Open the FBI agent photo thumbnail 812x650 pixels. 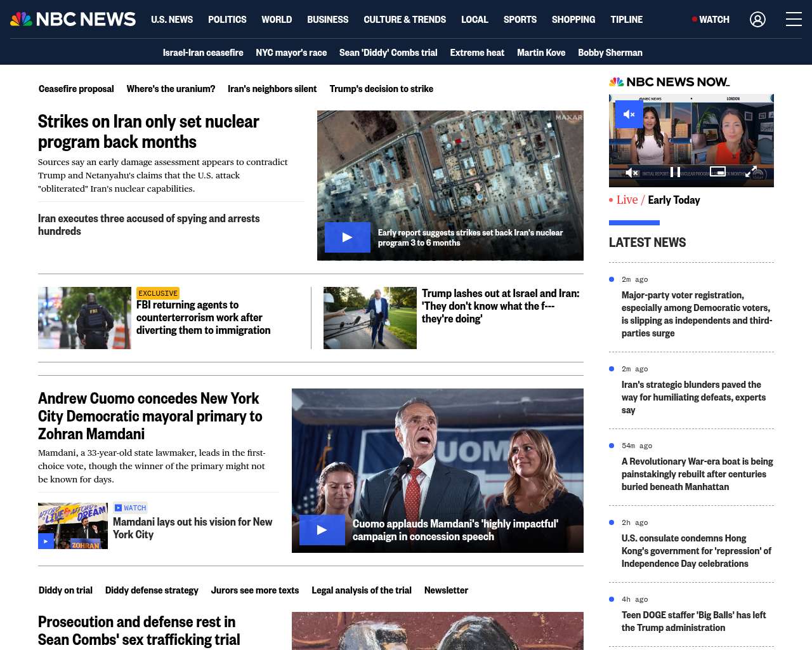pos(84,318)
